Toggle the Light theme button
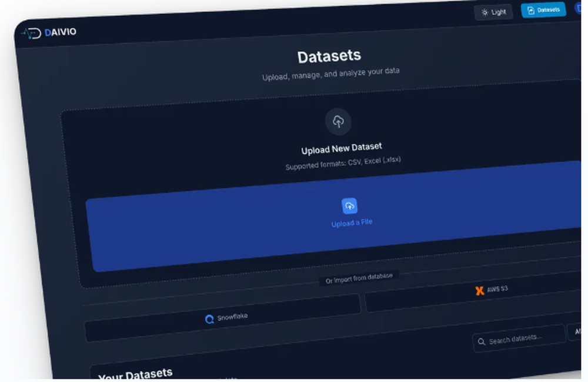The image size is (588, 382). 493,12
